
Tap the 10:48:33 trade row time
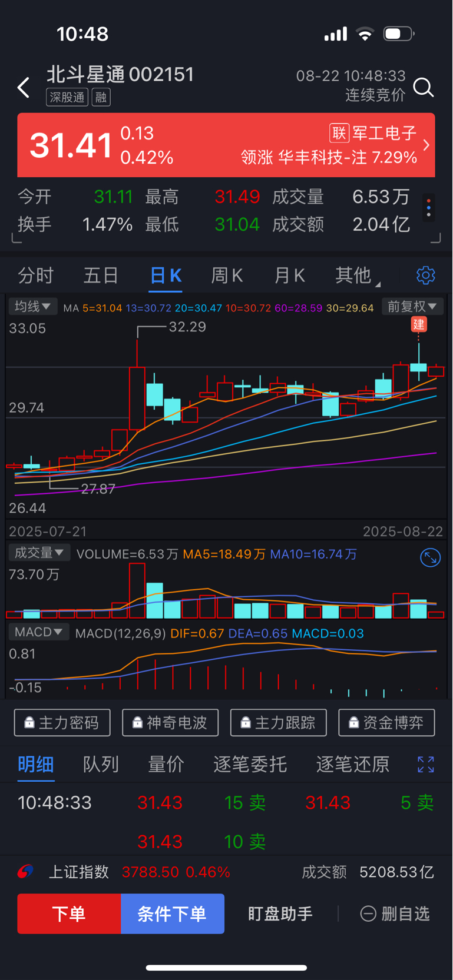tap(55, 802)
